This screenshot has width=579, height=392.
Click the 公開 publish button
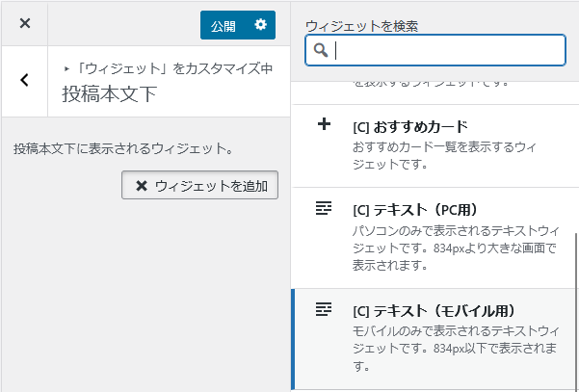tap(223, 26)
